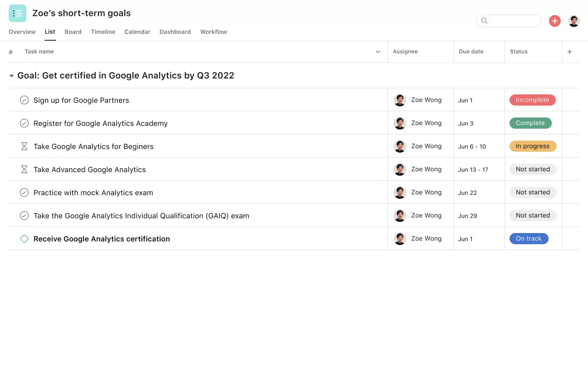588x392 pixels.
Task: Open the Complete status pill
Action: coord(530,123)
